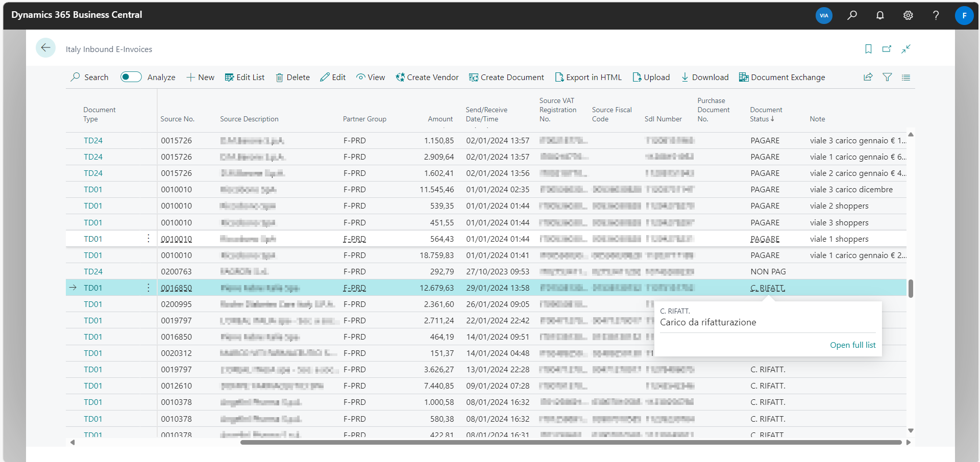
Task: Click the Edit action
Action: coord(333,78)
